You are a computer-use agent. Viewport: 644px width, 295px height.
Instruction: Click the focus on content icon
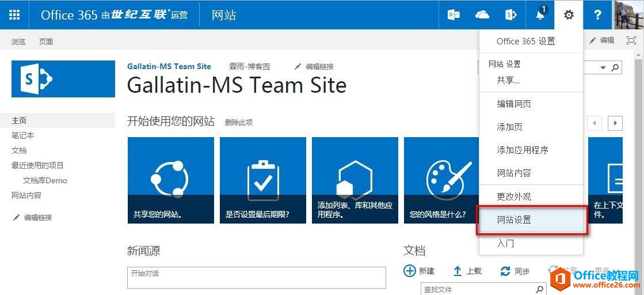pos(631,40)
